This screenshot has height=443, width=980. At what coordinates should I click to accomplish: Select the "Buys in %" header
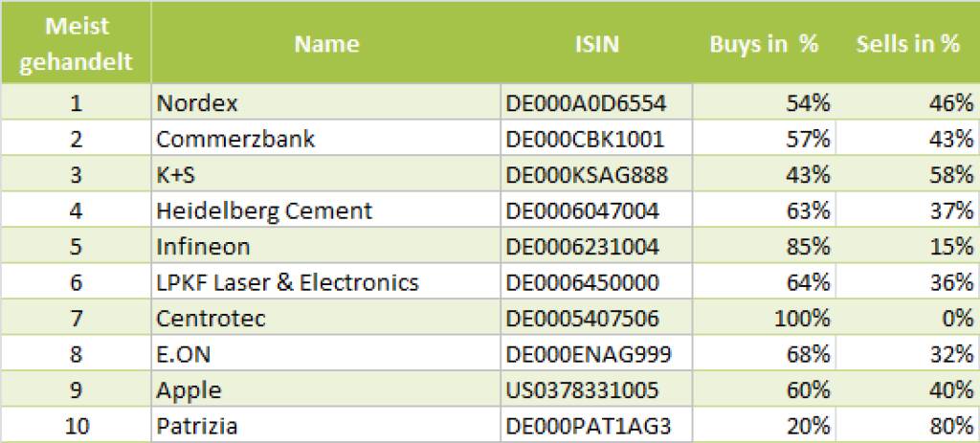(x=764, y=44)
